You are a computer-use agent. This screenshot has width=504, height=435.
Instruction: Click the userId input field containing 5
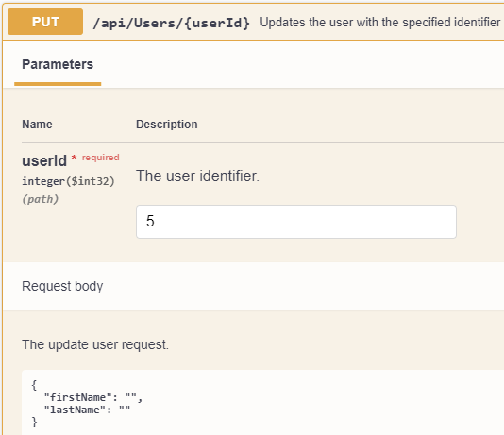pos(296,222)
